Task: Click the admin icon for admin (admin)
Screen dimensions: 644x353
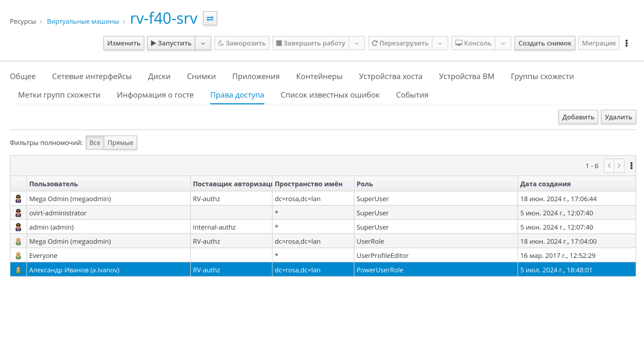Action: pyautogui.click(x=18, y=227)
